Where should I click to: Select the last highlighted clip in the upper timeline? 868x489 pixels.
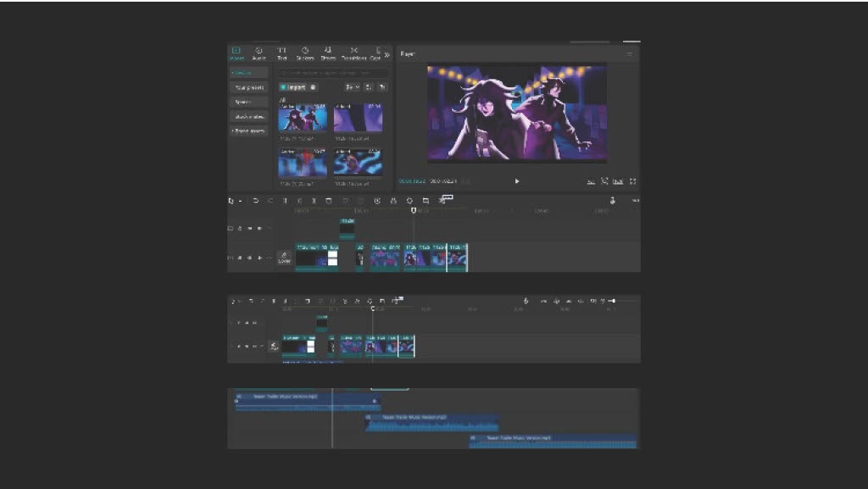click(x=457, y=258)
